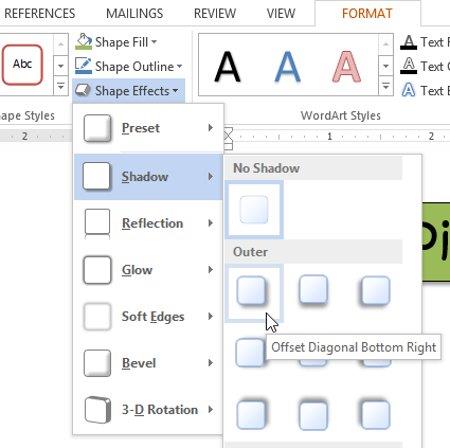
Task: Apply Offset Diagonal Bottom Right shadow
Action: click(254, 293)
